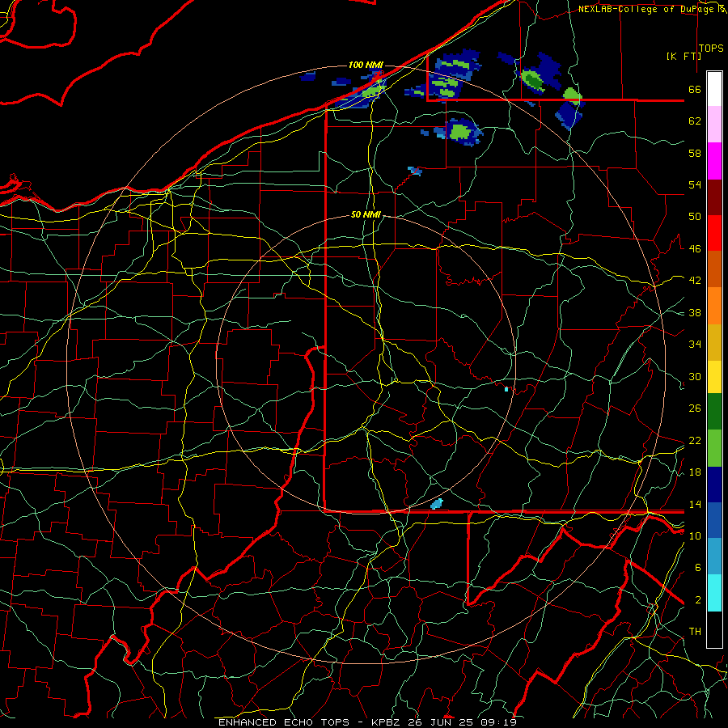Click the 'TH' threshold legend label
Viewport: 728px width, 728px height.
(695, 632)
